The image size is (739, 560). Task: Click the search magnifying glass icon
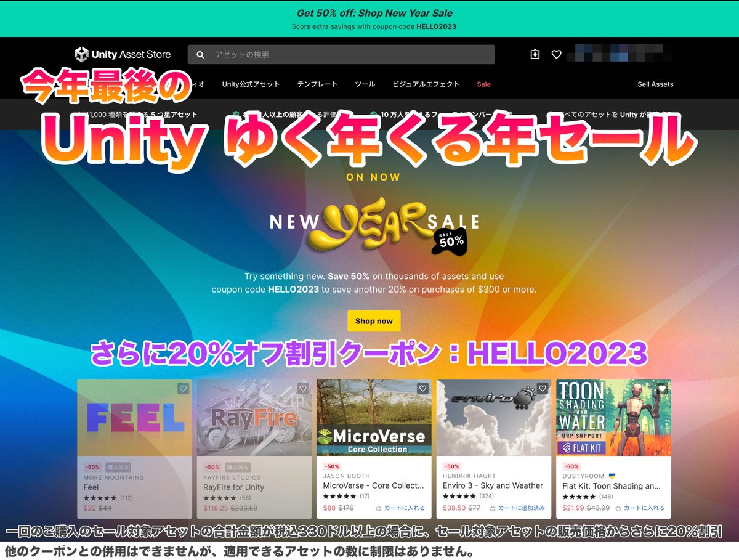click(x=200, y=54)
